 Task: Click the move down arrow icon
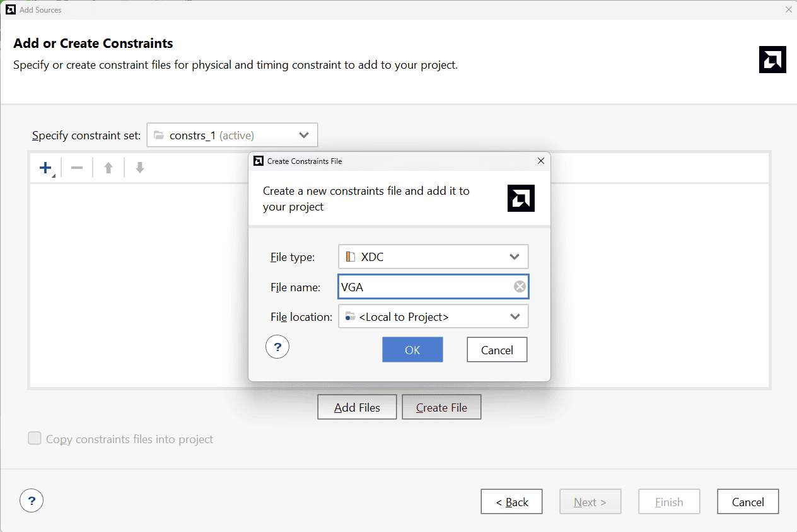(140, 168)
